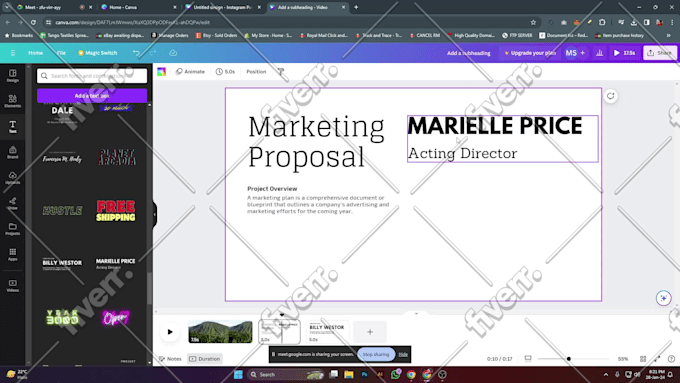Screen dimensions: 680x383
Task: Open the Apps panel in sidebar
Action: (13, 255)
